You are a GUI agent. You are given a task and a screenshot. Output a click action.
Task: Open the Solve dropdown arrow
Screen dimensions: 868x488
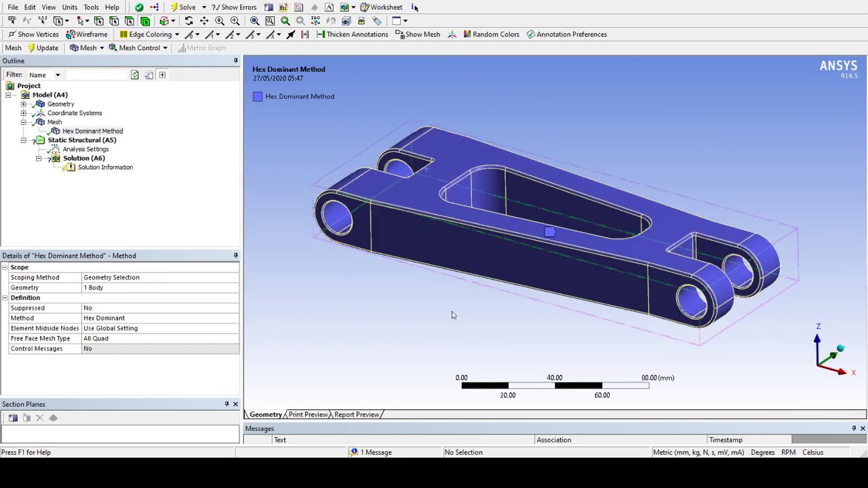tap(204, 7)
